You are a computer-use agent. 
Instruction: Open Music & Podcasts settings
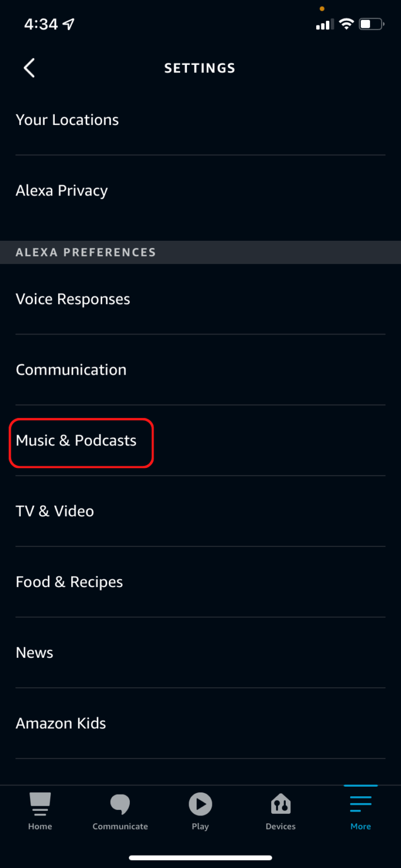[x=77, y=440]
